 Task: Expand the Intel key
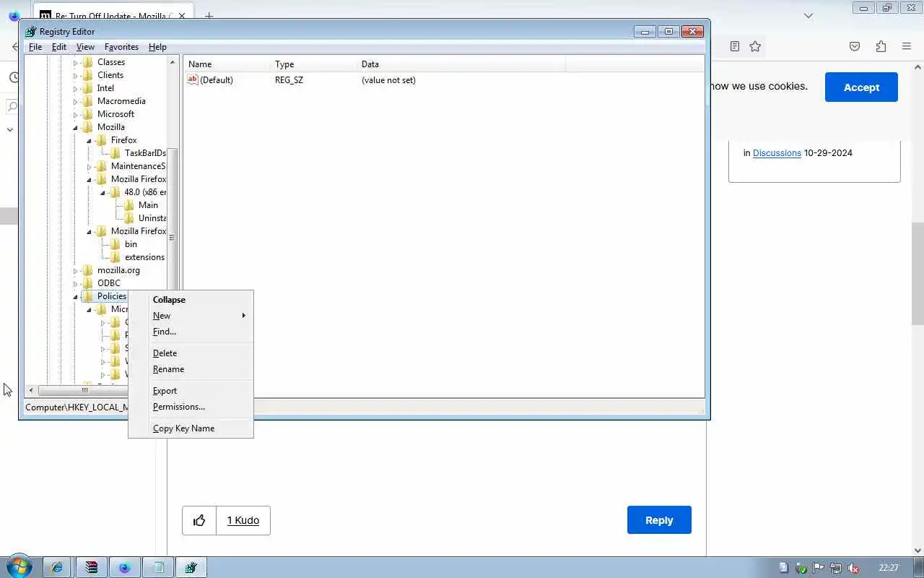pos(75,89)
